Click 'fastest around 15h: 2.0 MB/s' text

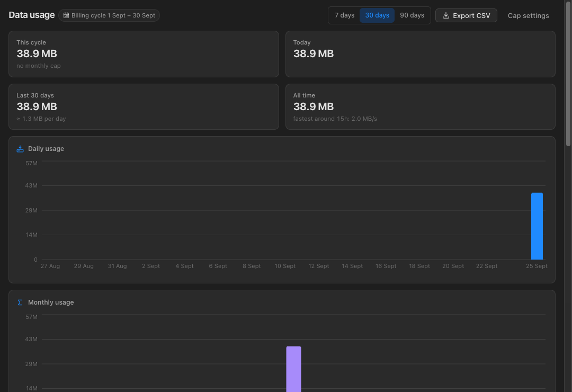coord(335,119)
